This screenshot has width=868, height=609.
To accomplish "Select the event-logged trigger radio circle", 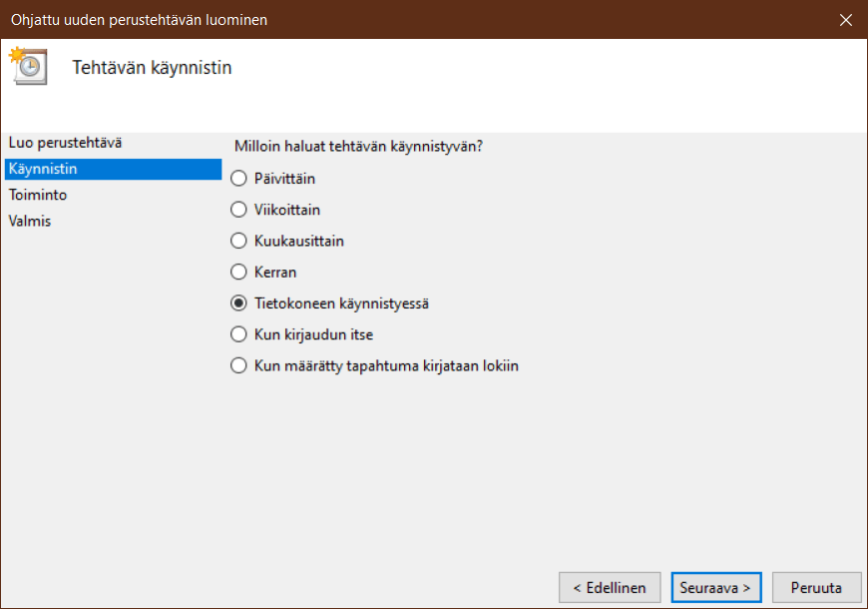I will click(238, 365).
